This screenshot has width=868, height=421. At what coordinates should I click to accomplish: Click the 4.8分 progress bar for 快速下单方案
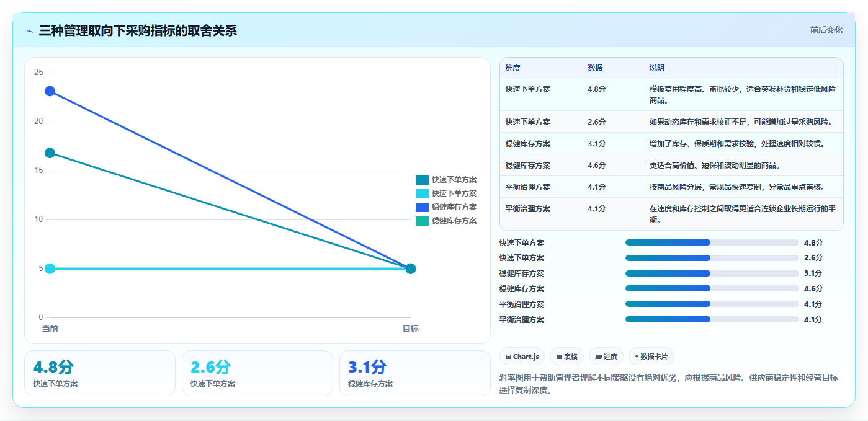click(712, 242)
